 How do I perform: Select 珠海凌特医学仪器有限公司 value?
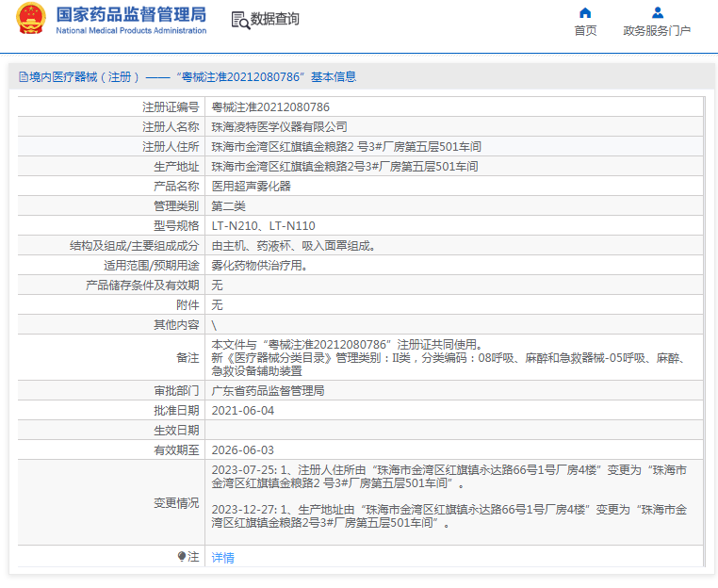(x=279, y=127)
